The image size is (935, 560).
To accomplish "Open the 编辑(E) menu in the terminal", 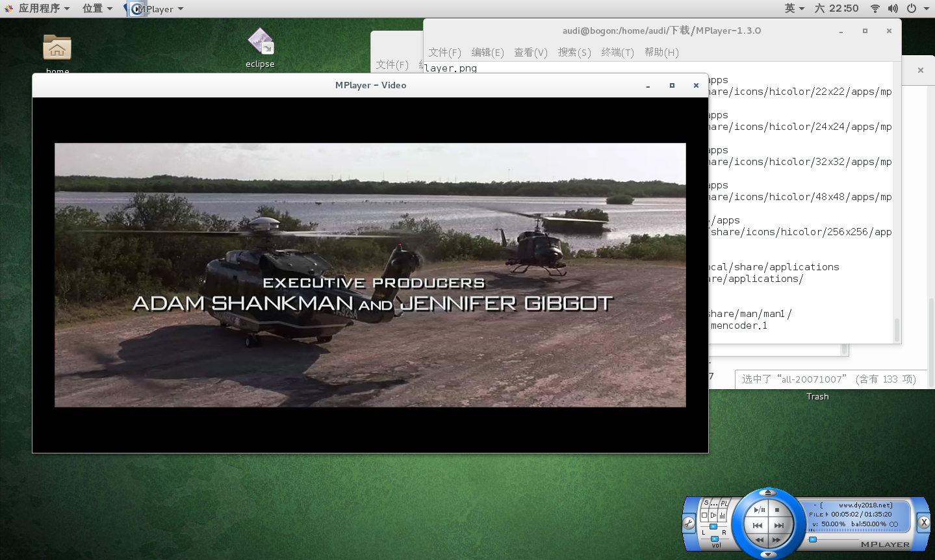I will pos(487,52).
